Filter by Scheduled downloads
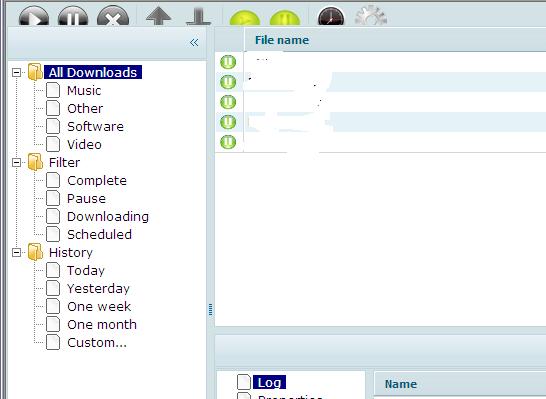 pyautogui.click(x=100, y=235)
